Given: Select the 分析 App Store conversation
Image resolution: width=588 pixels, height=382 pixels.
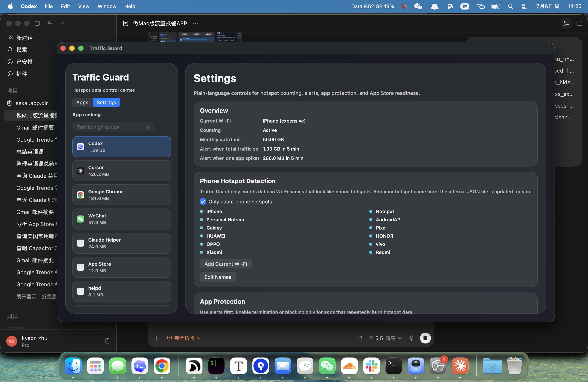Looking at the screenshot, I should coord(37,224).
